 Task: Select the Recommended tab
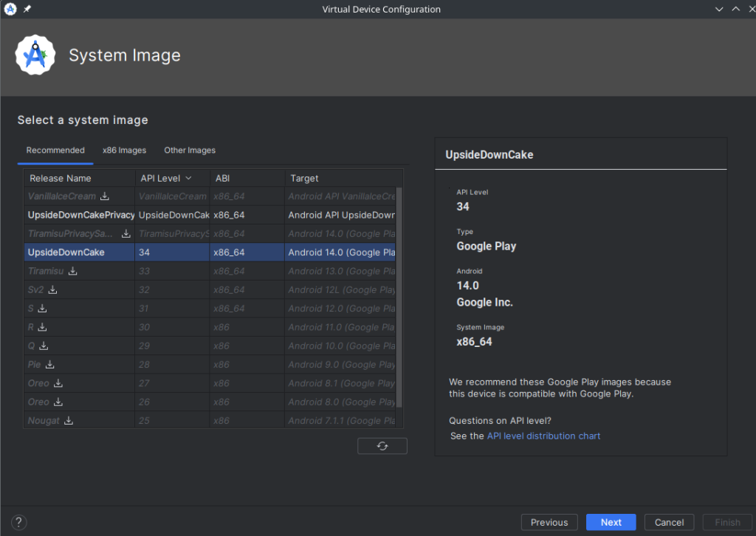click(55, 151)
